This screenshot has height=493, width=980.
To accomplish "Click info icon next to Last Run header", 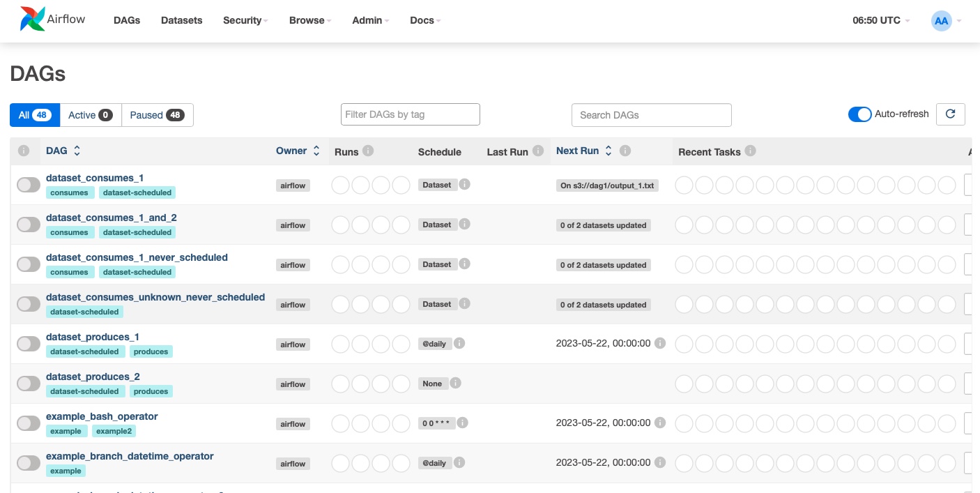I will pyautogui.click(x=538, y=151).
